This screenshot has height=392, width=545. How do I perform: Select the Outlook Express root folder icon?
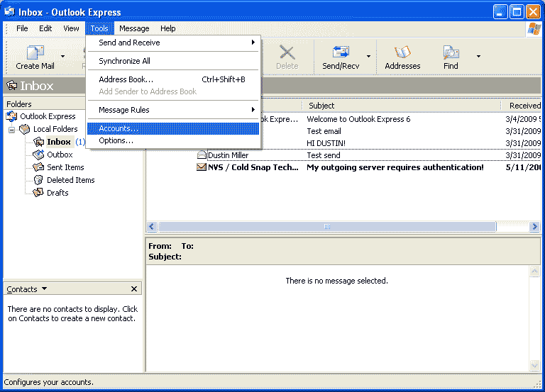11,116
